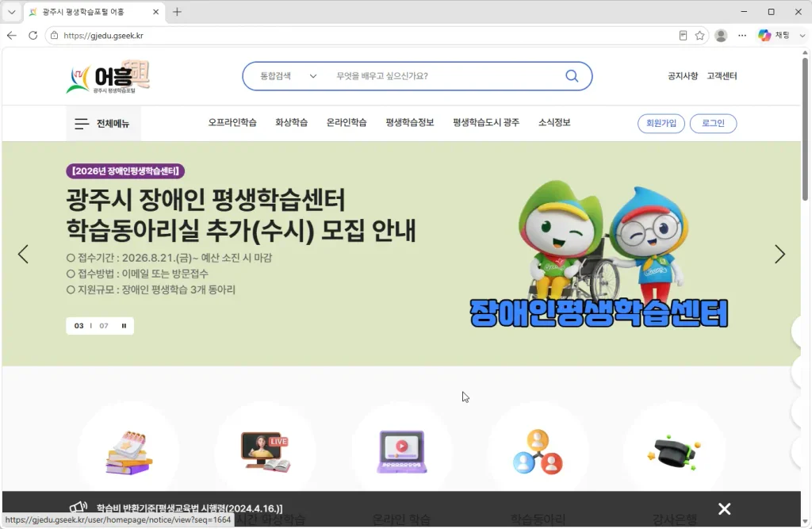Click the 2026년 장애인평생학습센터 banner tag

click(x=125, y=171)
